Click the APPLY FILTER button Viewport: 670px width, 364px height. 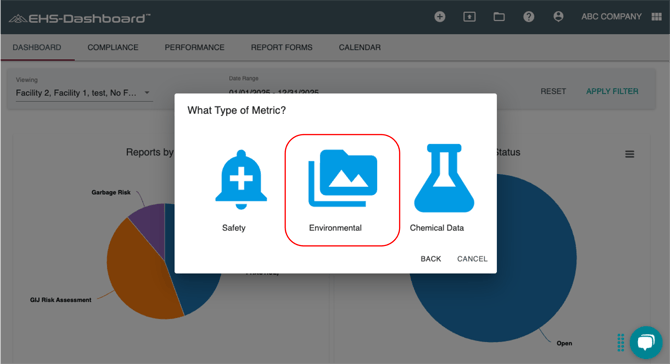pyautogui.click(x=612, y=91)
